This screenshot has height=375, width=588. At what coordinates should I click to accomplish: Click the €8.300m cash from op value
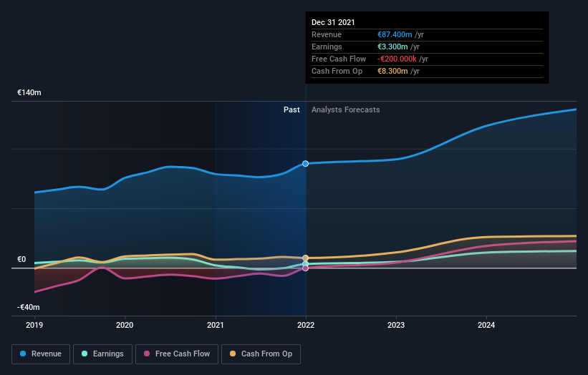coord(392,71)
